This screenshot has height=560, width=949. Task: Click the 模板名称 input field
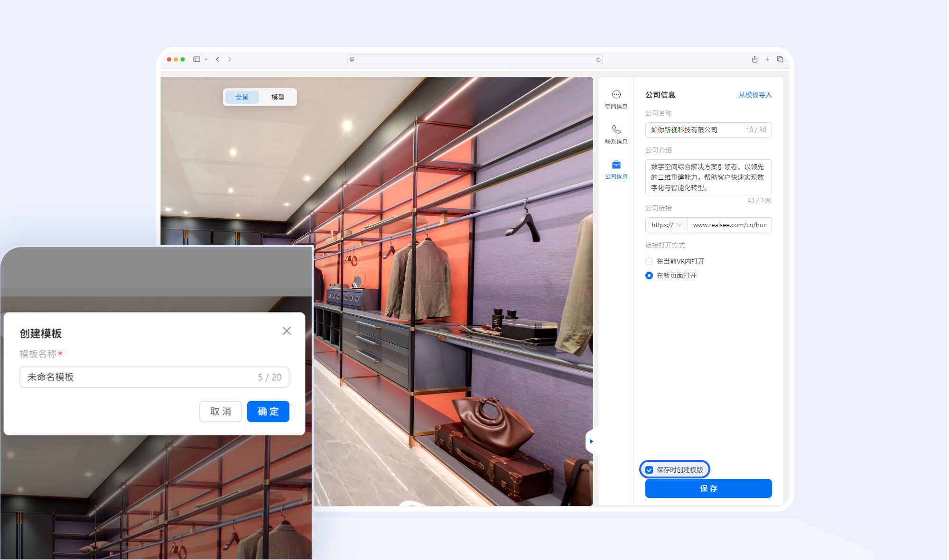(154, 377)
